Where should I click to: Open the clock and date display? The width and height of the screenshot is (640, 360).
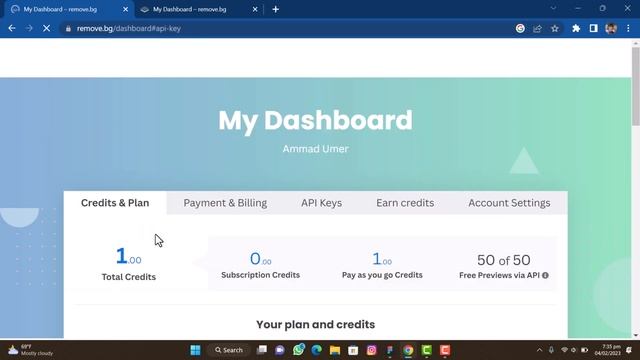point(608,350)
